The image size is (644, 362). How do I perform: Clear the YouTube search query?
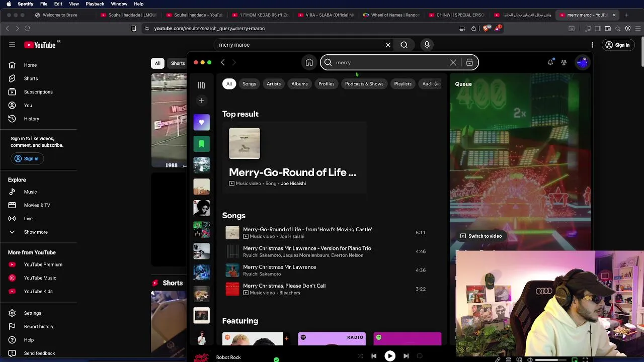(388, 45)
